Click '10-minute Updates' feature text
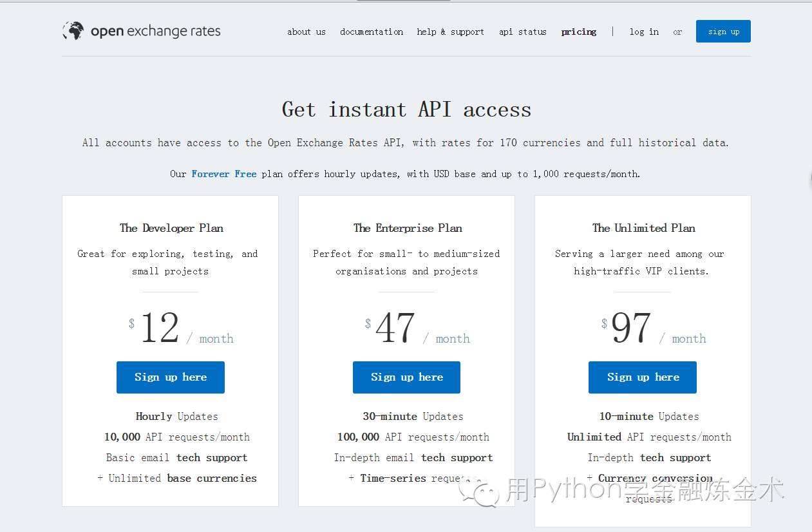812x532 pixels. click(x=649, y=417)
